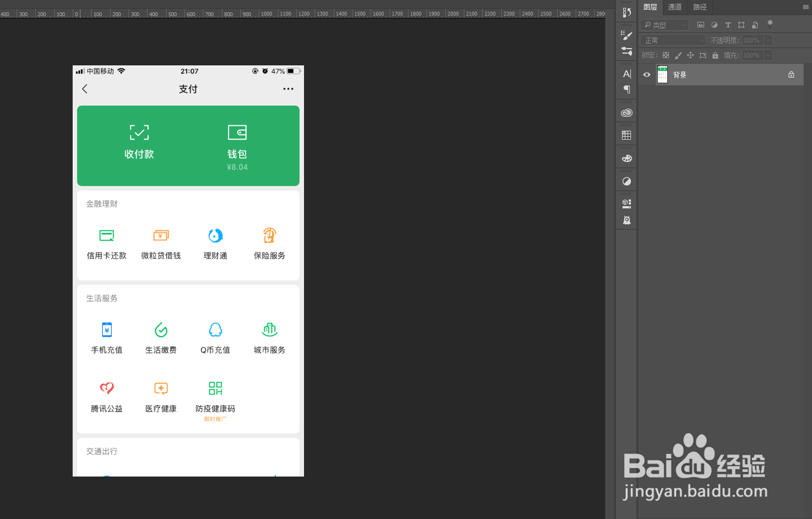The image size is (812, 519).
Task: Click the Q币充值 icon
Action: click(215, 330)
